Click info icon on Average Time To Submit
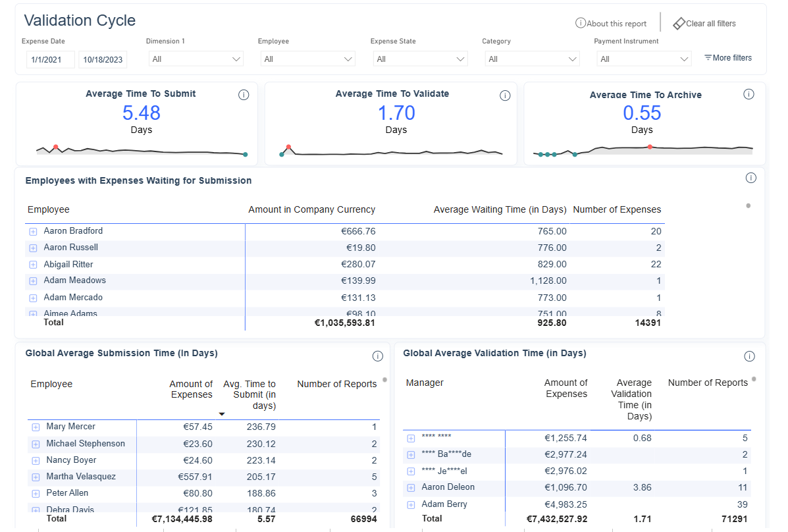The height and width of the screenshot is (532, 788). click(x=244, y=95)
